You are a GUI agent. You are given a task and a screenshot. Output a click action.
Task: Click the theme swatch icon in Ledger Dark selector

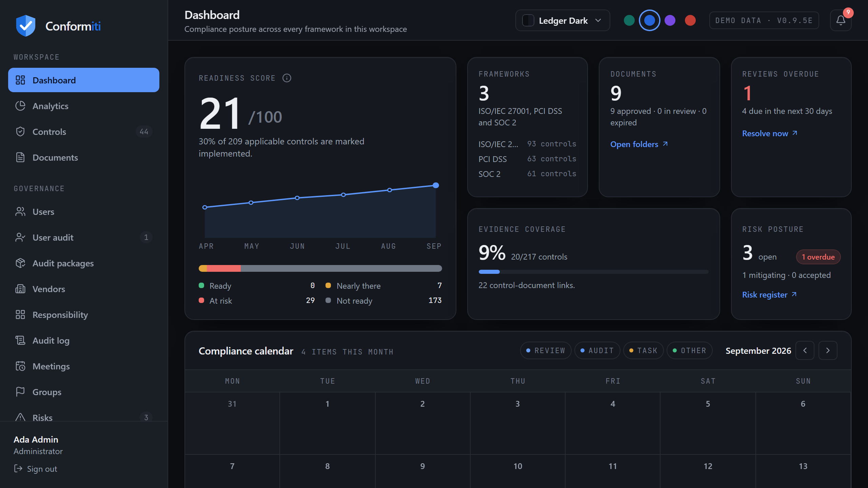point(528,20)
